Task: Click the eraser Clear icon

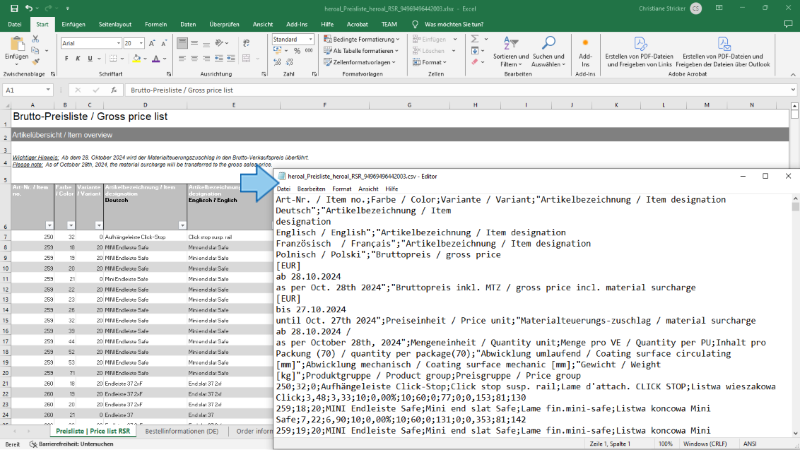Action: click(475, 62)
